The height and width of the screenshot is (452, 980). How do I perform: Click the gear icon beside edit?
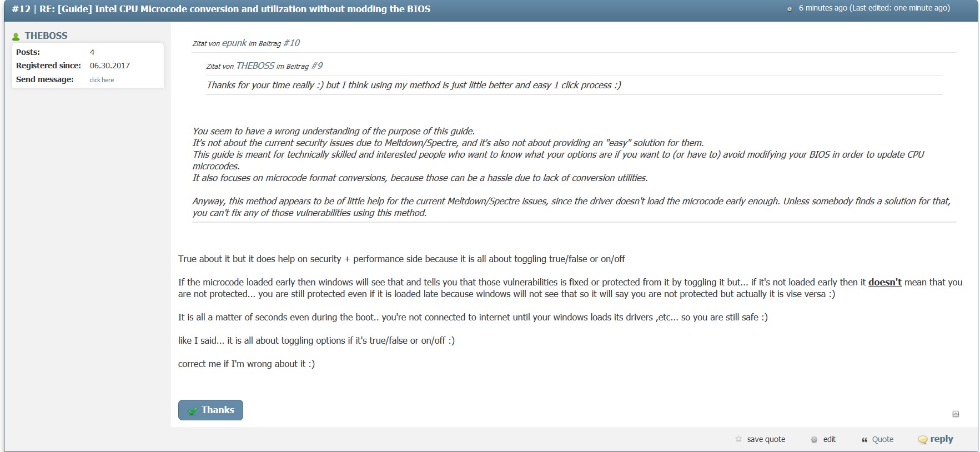click(x=814, y=439)
